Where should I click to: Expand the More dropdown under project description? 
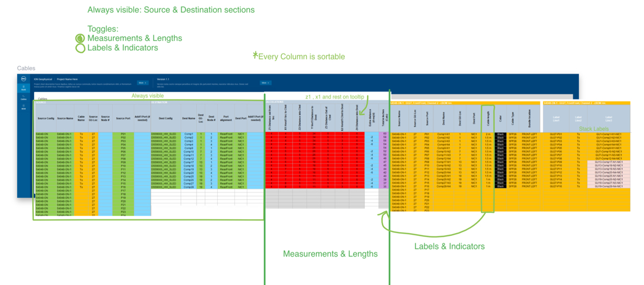click(x=142, y=83)
